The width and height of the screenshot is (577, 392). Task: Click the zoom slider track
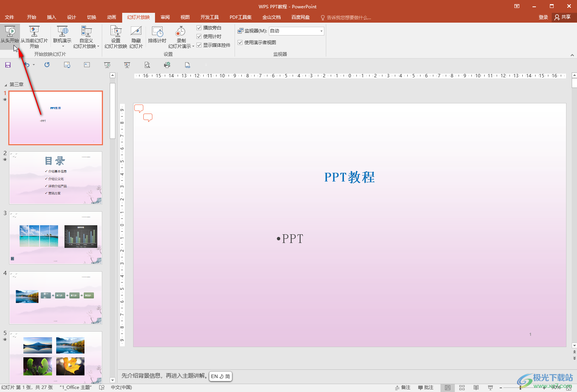click(522, 387)
